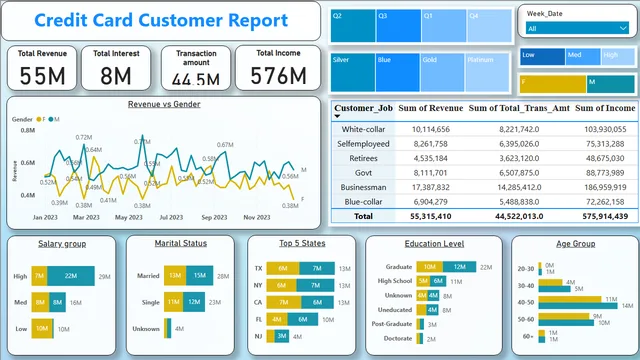
Task: Click the Total Income 576M card
Action: tap(278, 68)
